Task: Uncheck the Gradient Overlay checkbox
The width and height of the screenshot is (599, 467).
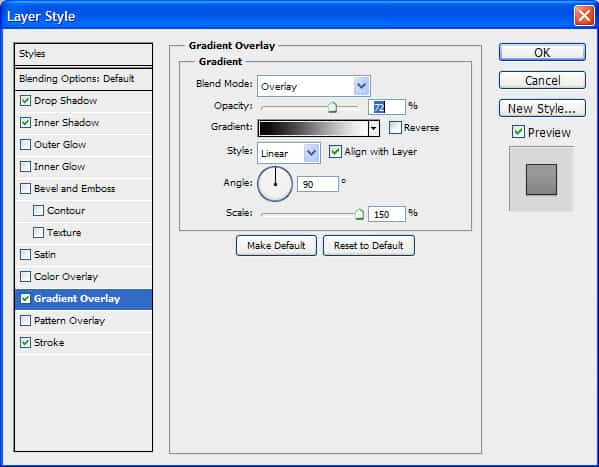Action: click(x=25, y=299)
